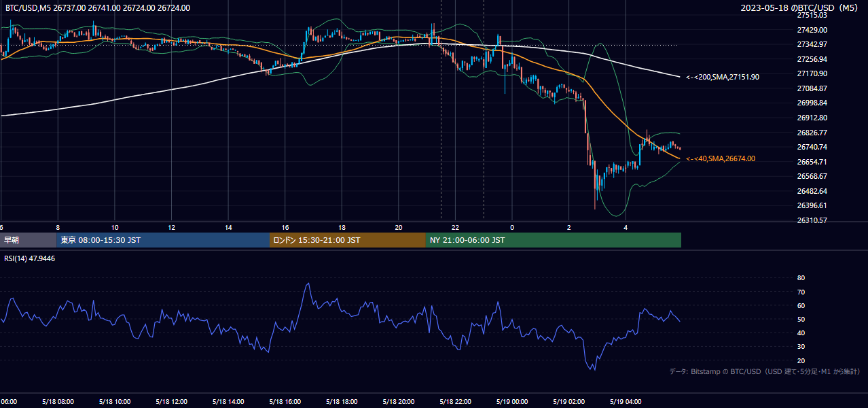Click hour label 12 under the price chart

[x=172, y=227]
